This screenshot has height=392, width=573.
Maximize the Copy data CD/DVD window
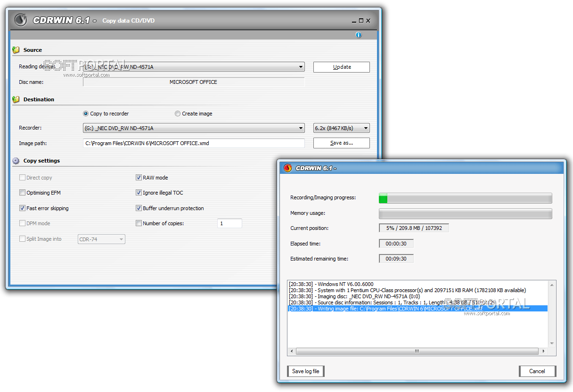pyautogui.click(x=361, y=21)
